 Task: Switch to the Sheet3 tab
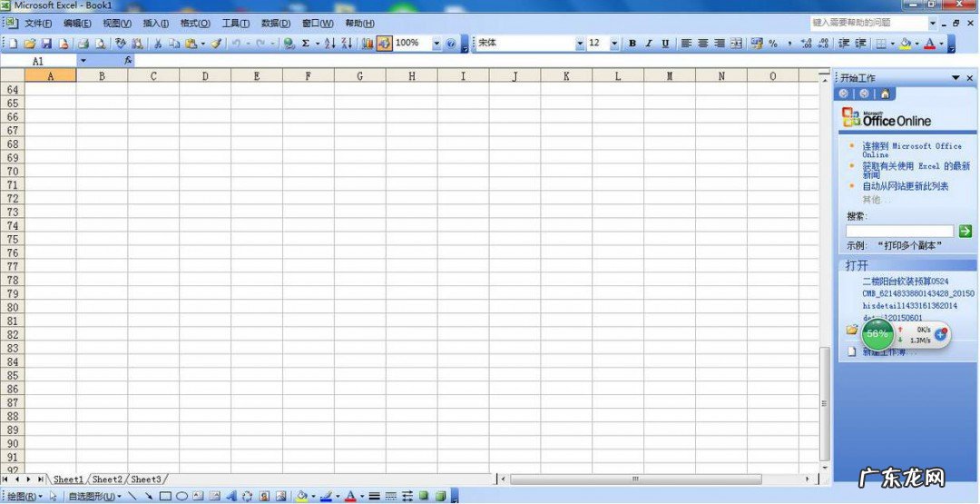pyautogui.click(x=145, y=479)
